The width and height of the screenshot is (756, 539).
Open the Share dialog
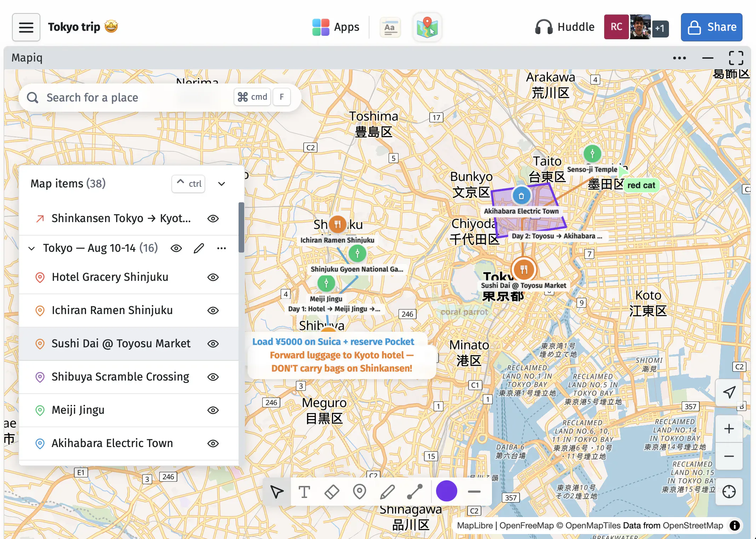tap(711, 27)
